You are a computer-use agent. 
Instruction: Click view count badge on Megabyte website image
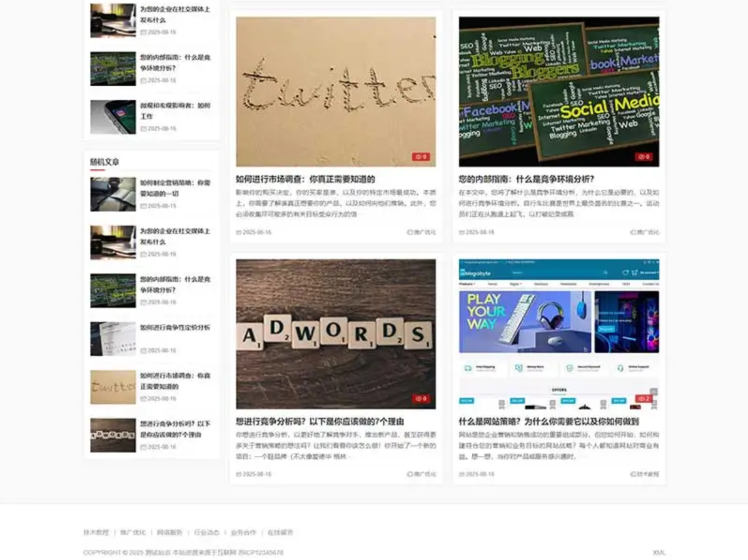[x=644, y=399]
